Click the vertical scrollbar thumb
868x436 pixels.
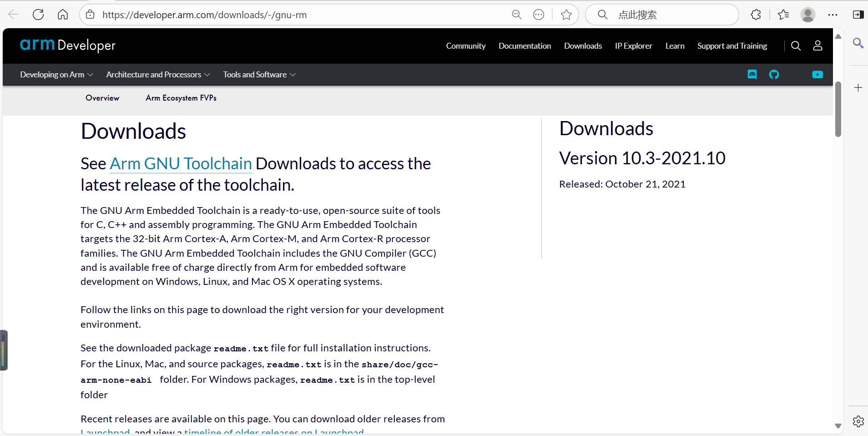[x=838, y=109]
